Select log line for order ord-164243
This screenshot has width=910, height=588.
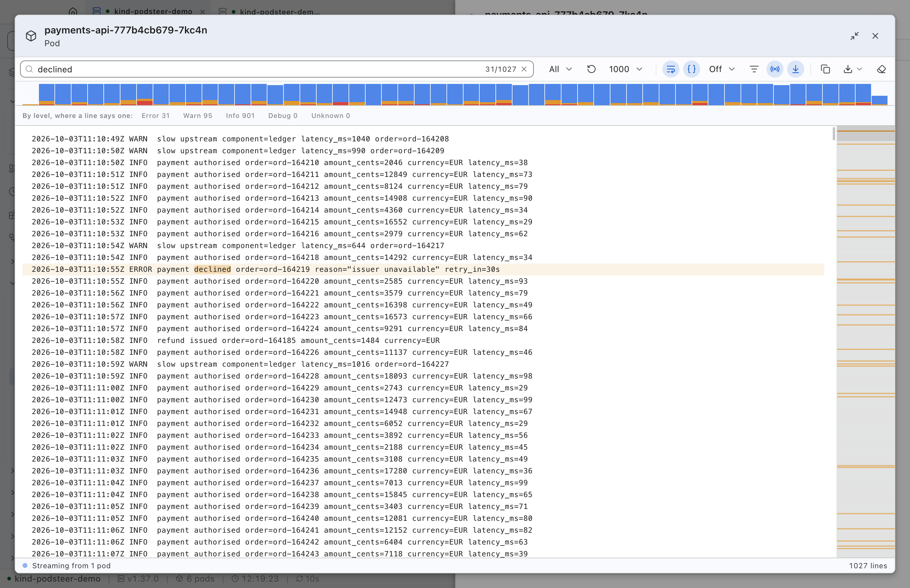coord(423,554)
